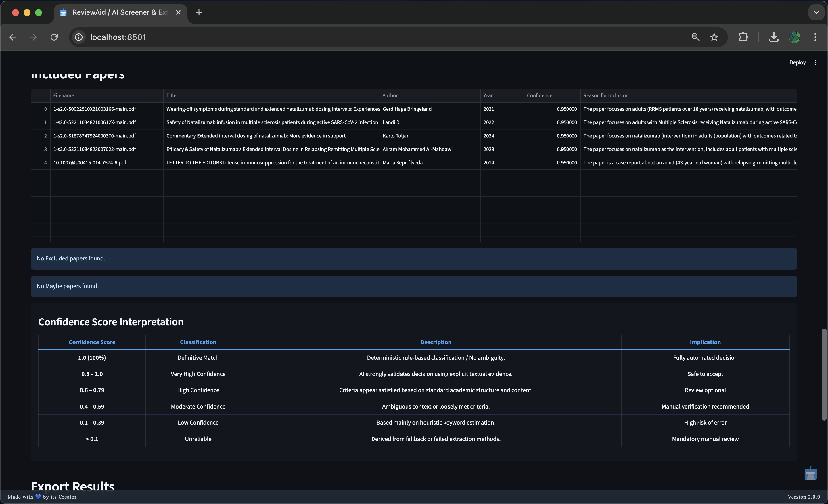Open the tab search chevron at top right

click(816, 12)
